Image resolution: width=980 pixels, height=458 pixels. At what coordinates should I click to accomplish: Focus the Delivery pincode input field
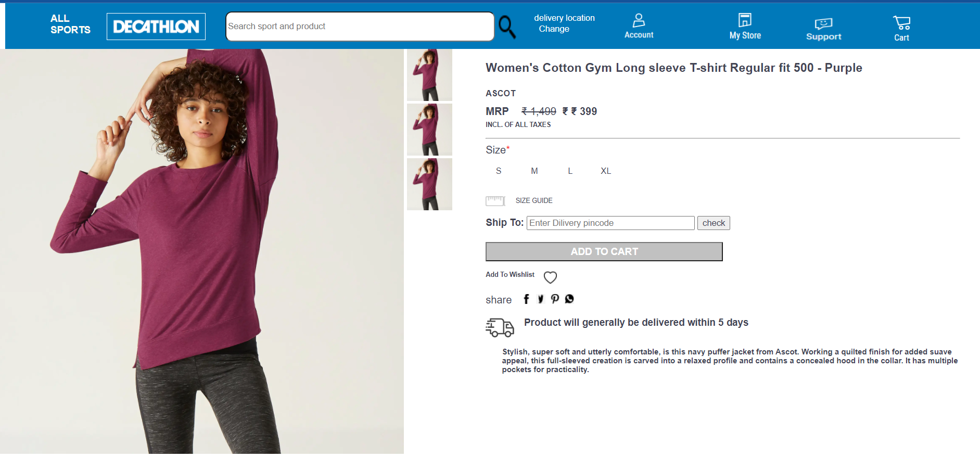pyautogui.click(x=610, y=223)
